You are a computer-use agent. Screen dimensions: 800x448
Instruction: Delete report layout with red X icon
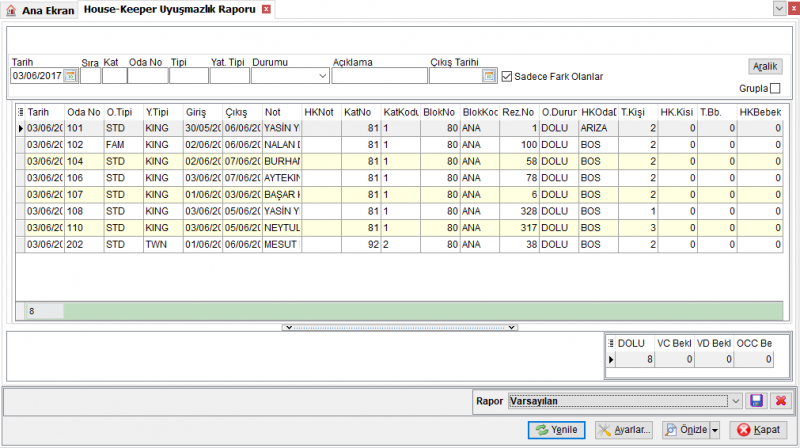click(781, 401)
